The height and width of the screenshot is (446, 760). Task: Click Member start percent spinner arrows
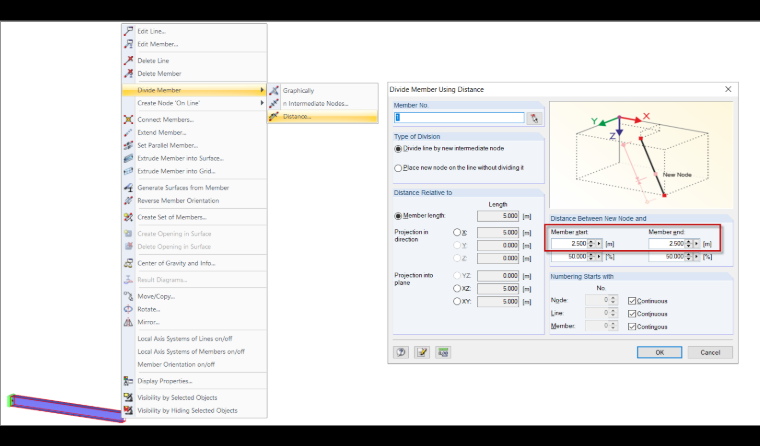[x=591, y=256]
